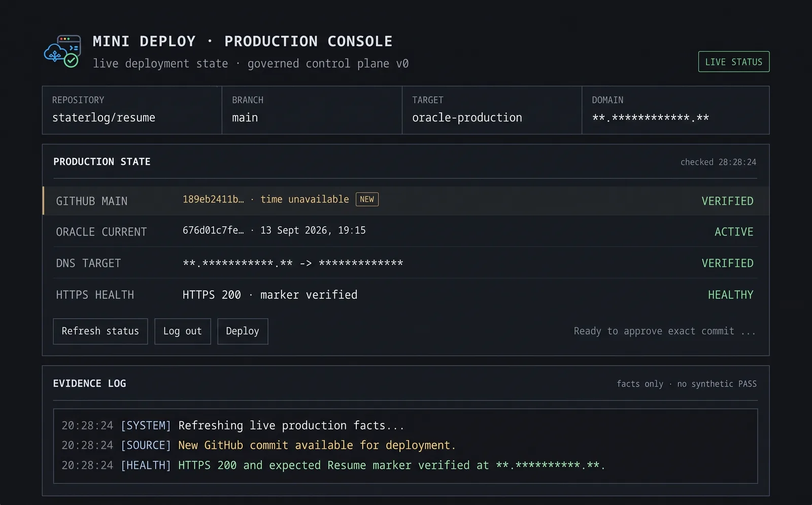This screenshot has width=812, height=505.
Task: Click the Log out button
Action: tap(182, 331)
